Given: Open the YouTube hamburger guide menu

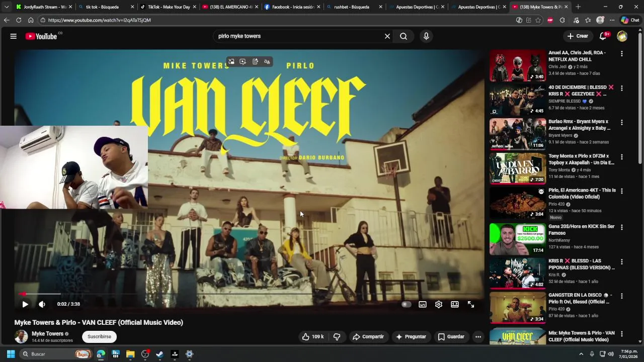Looking at the screenshot, I should 14,36.
